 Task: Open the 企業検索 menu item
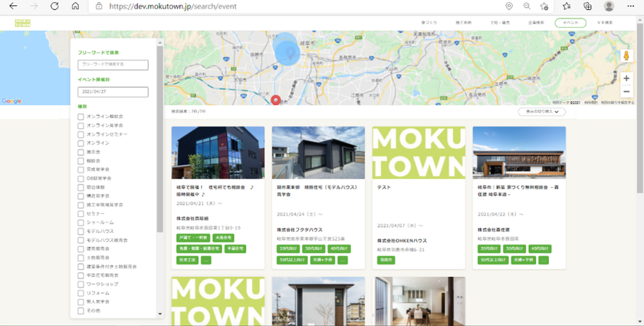pyautogui.click(x=535, y=23)
